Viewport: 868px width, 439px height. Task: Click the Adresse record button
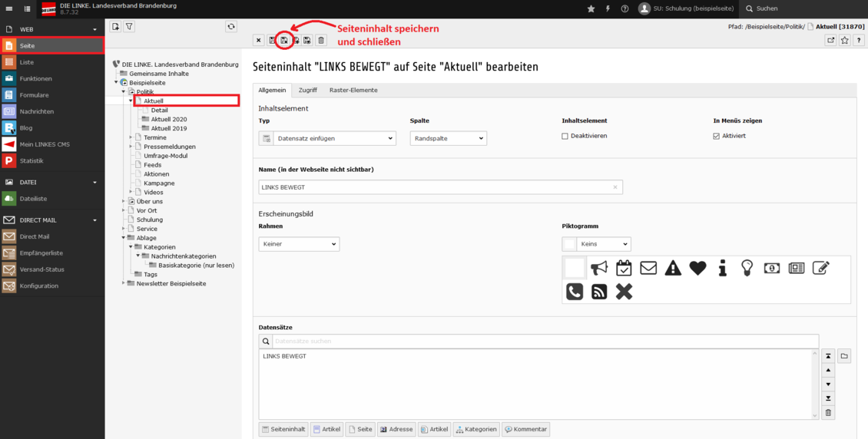coord(396,430)
